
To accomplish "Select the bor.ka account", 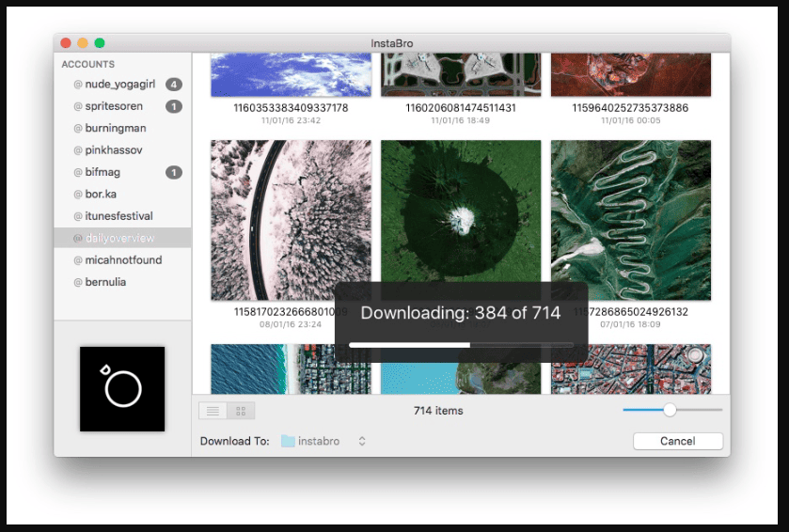I will [122, 194].
